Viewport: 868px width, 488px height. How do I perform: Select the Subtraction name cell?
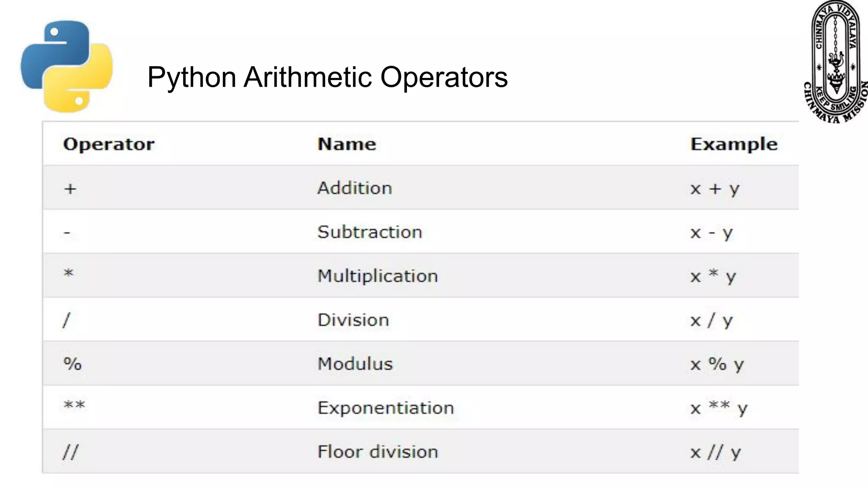(370, 232)
